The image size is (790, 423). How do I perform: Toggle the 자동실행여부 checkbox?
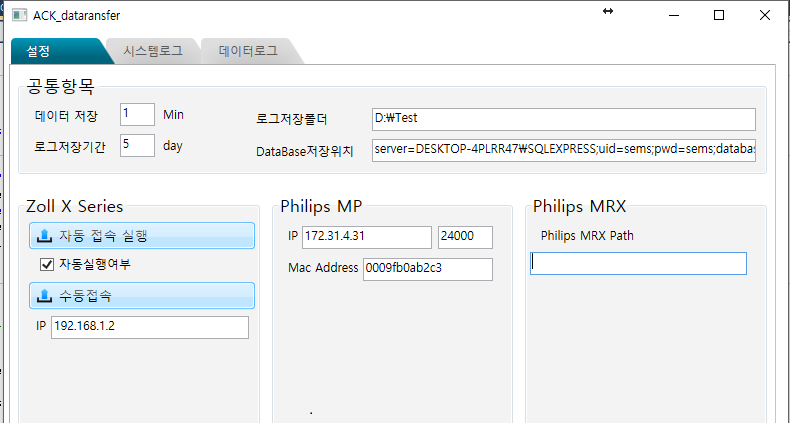pyautogui.click(x=47, y=264)
